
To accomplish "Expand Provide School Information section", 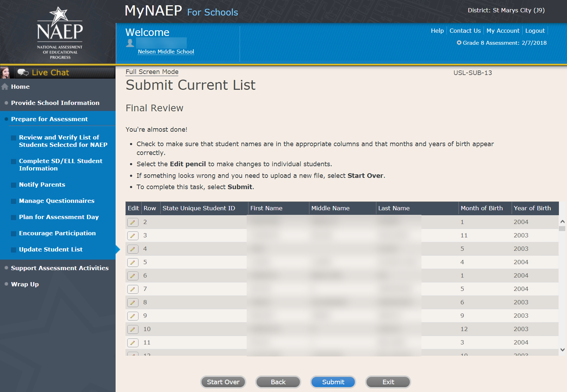I will 55,103.
